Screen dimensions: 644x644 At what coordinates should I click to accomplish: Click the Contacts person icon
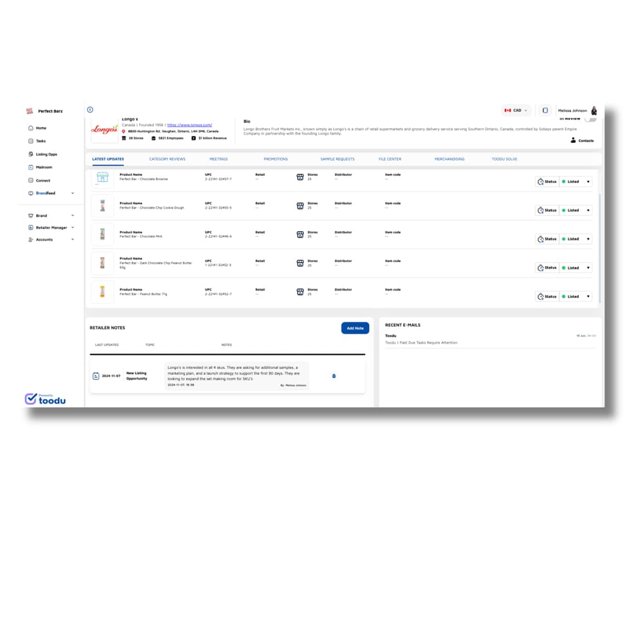point(573,140)
